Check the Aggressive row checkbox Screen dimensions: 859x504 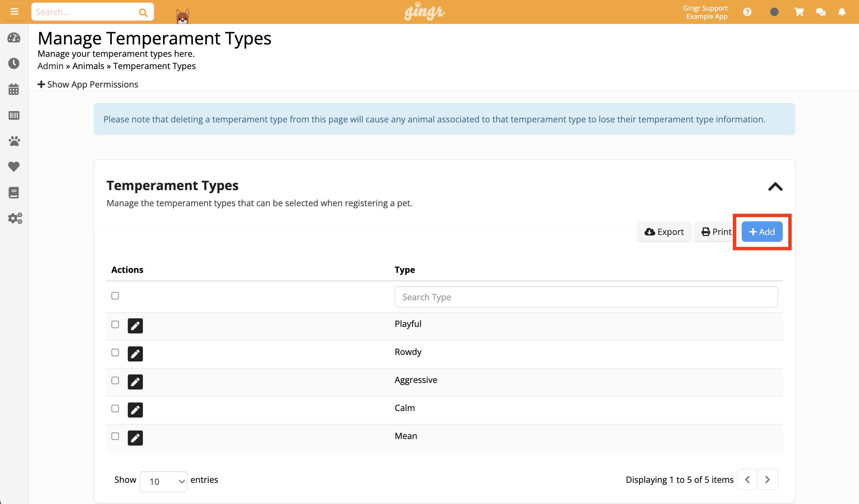[x=115, y=381]
